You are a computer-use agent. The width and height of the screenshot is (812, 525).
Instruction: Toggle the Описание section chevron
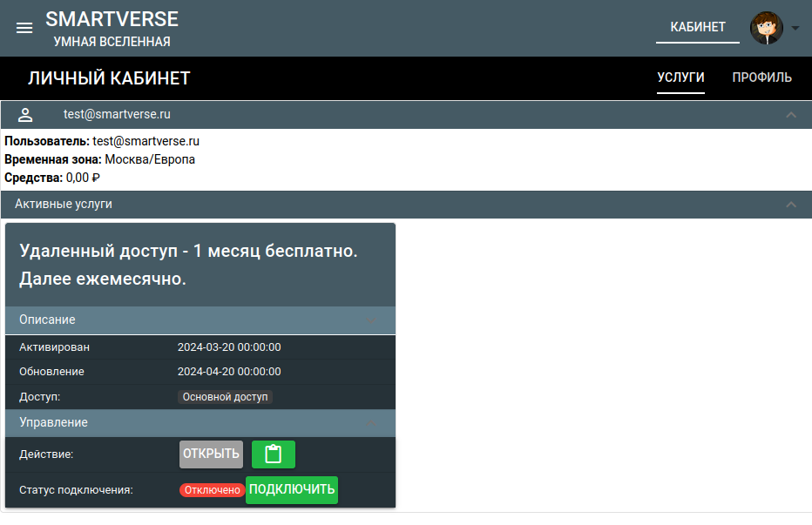(371, 320)
